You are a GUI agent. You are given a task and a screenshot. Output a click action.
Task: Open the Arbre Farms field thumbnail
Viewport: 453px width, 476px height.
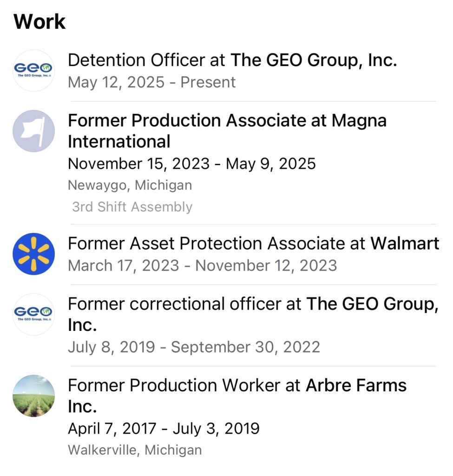[33, 396]
